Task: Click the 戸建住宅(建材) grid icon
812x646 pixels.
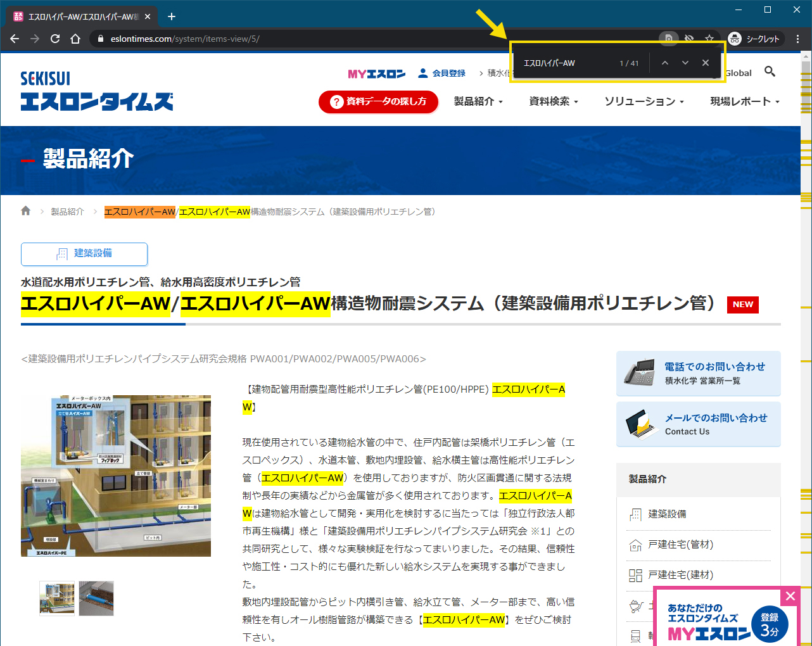Action: click(x=635, y=575)
